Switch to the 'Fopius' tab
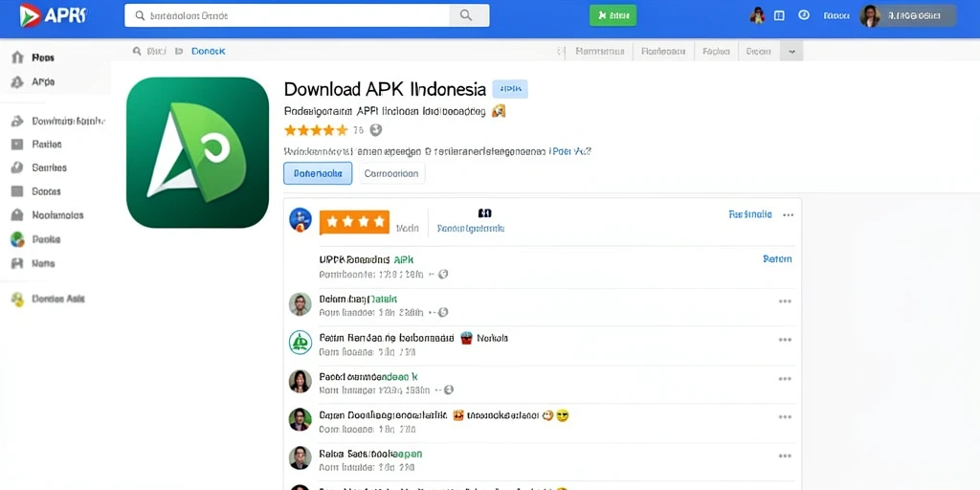The height and width of the screenshot is (490, 980). [x=716, y=52]
